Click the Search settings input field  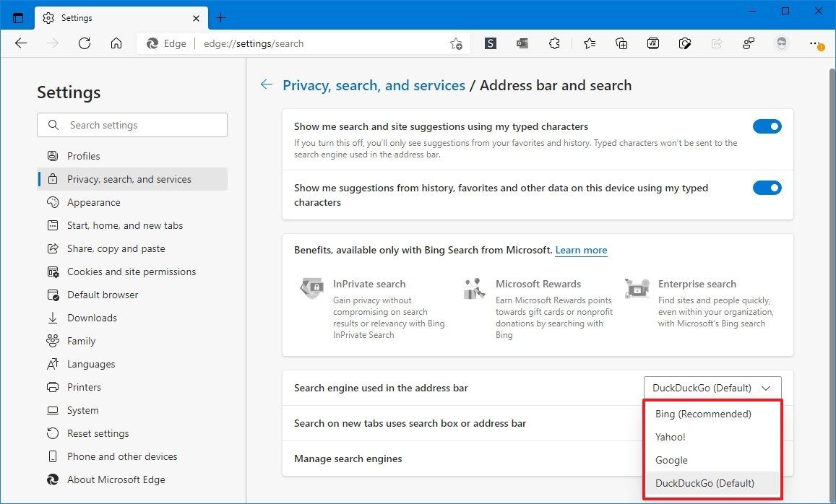point(141,125)
